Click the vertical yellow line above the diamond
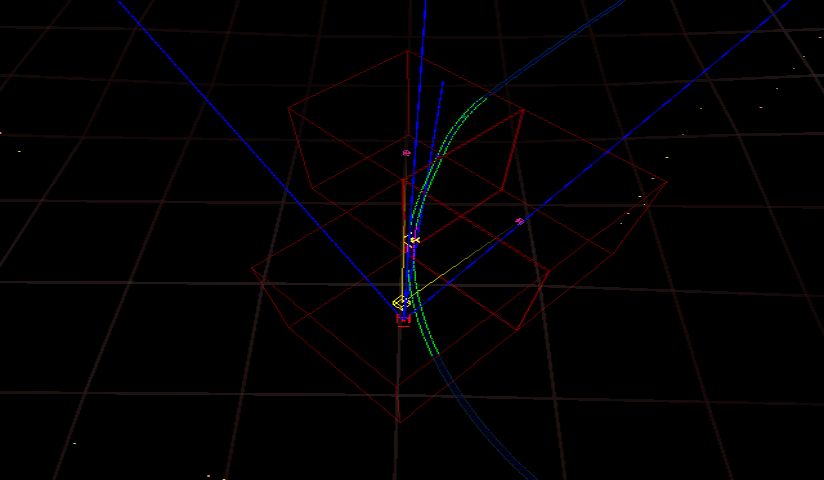 pos(404,270)
